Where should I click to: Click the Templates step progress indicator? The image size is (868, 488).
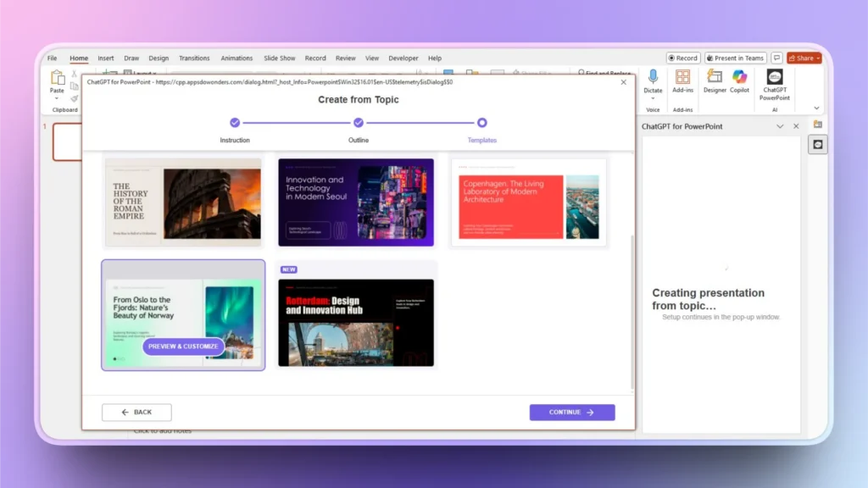click(481, 122)
